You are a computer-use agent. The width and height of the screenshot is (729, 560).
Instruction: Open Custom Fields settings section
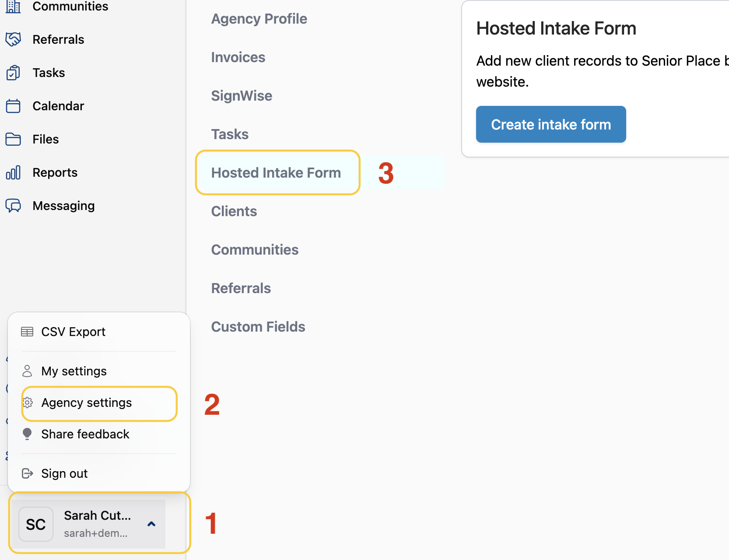258,327
